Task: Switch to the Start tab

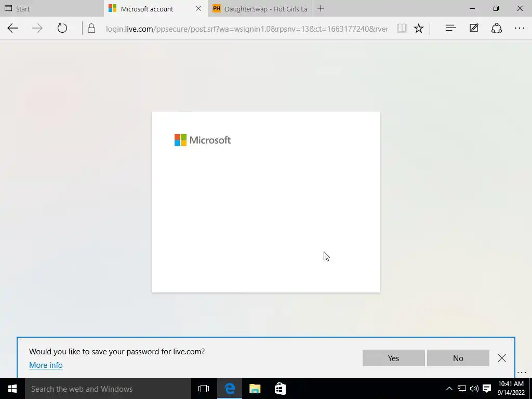Action: 51,8
